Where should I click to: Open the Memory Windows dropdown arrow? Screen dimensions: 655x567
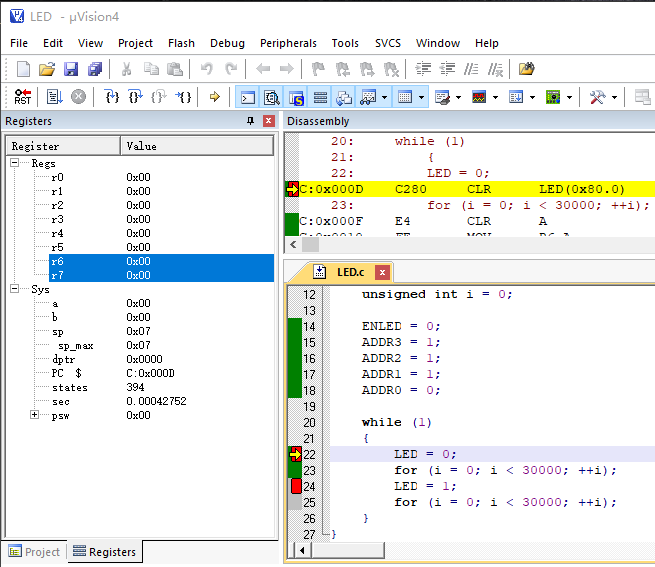point(422,97)
